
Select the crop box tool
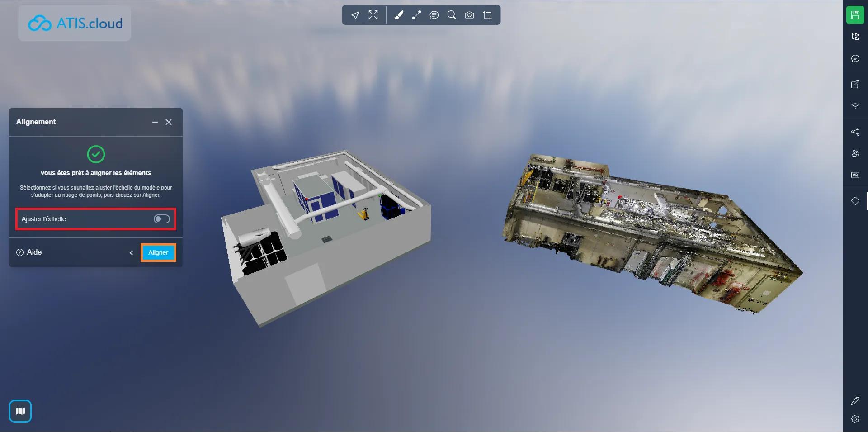pos(487,15)
